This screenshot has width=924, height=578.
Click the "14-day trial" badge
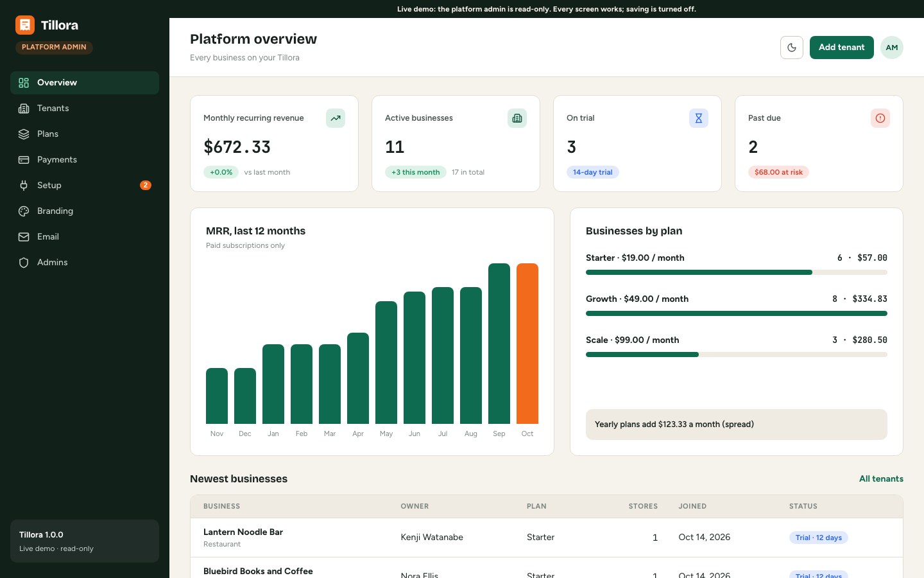[x=593, y=172]
